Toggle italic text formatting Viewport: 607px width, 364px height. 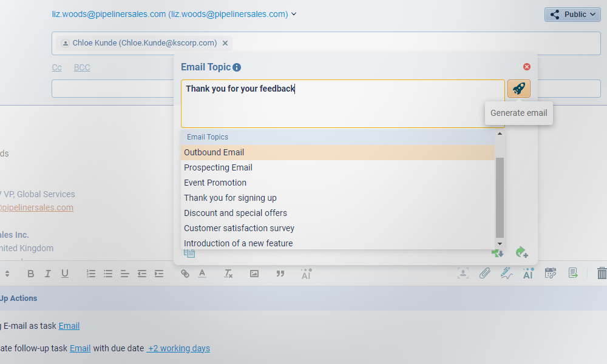tap(48, 274)
